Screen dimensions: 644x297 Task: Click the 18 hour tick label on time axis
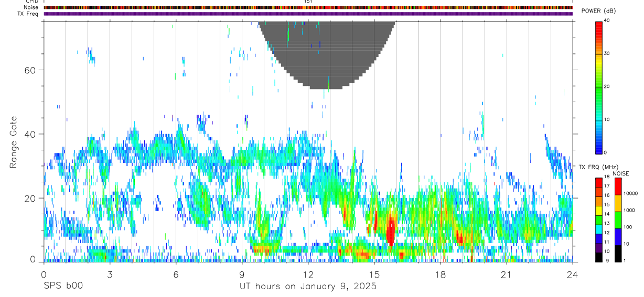[x=441, y=274]
